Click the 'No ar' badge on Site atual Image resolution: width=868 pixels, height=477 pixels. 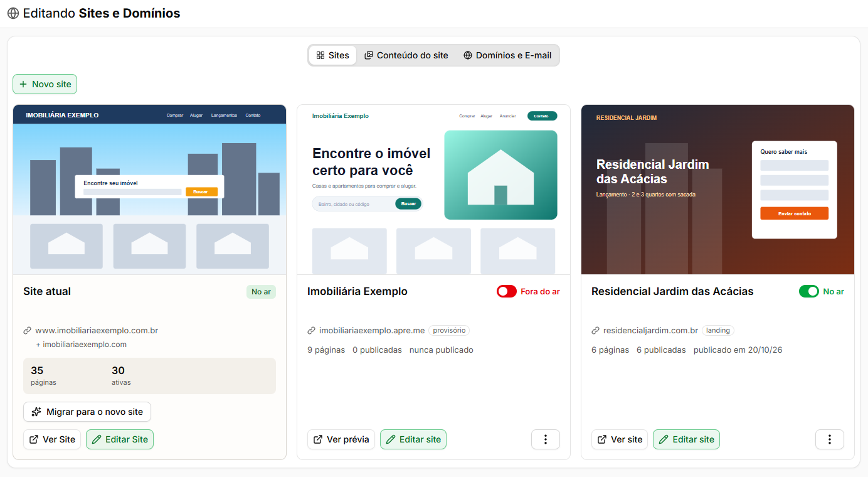click(x=261, y=291)
